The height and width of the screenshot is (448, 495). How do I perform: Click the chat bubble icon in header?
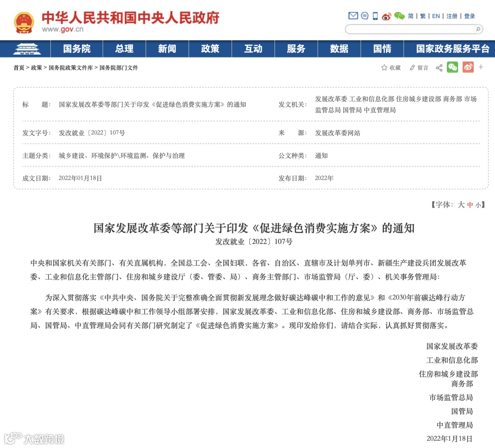coord(365,16)
